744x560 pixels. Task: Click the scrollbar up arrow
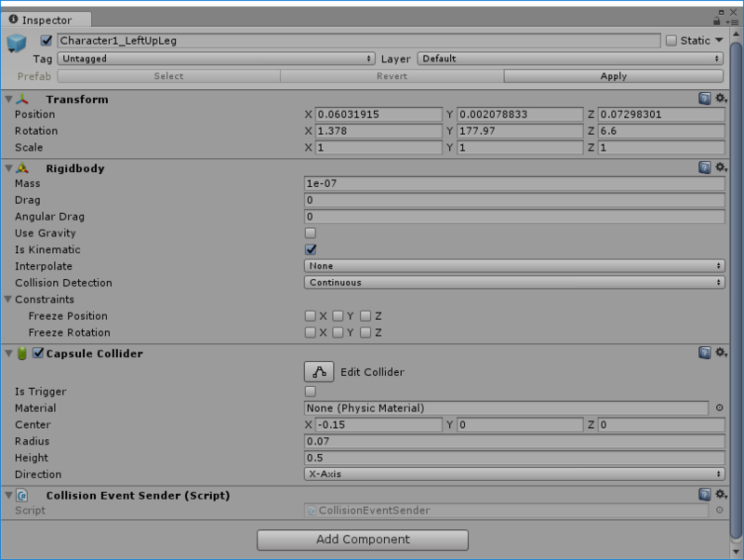click(x=736, y=34)
